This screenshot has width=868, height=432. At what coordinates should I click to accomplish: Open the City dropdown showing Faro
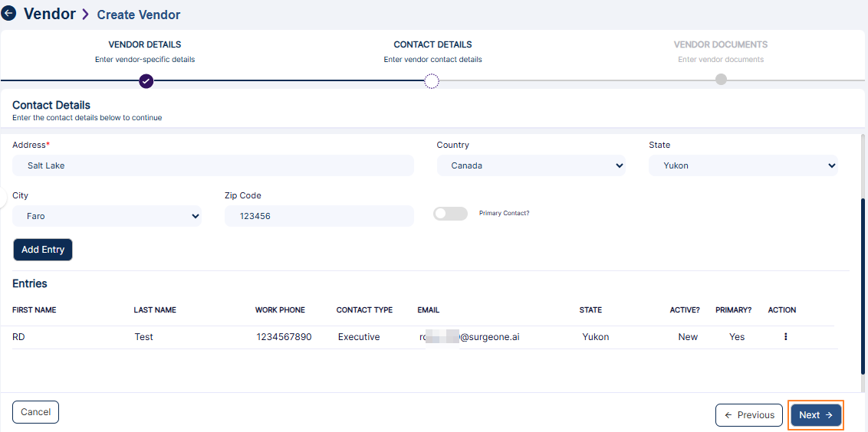107,216
